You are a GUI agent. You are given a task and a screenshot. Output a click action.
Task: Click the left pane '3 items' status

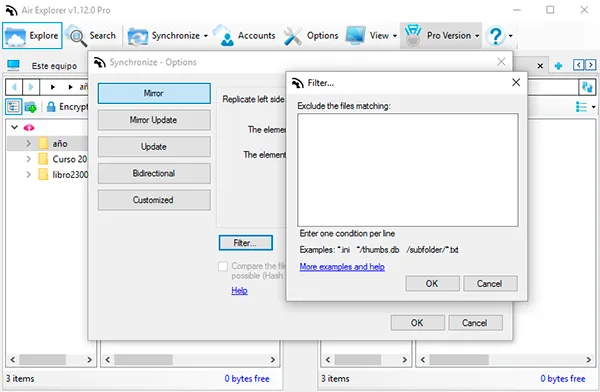coord(20,379)
